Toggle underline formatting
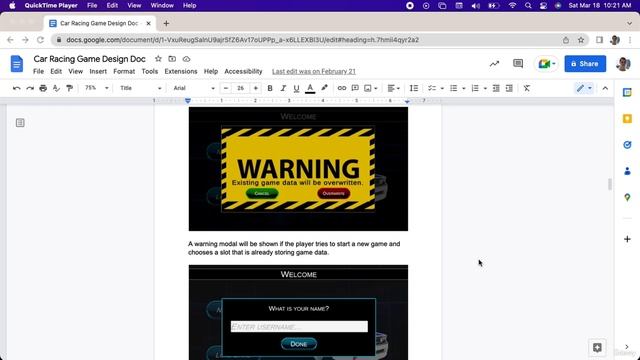The height and width of the screenshot is (360, 640). 296,88
